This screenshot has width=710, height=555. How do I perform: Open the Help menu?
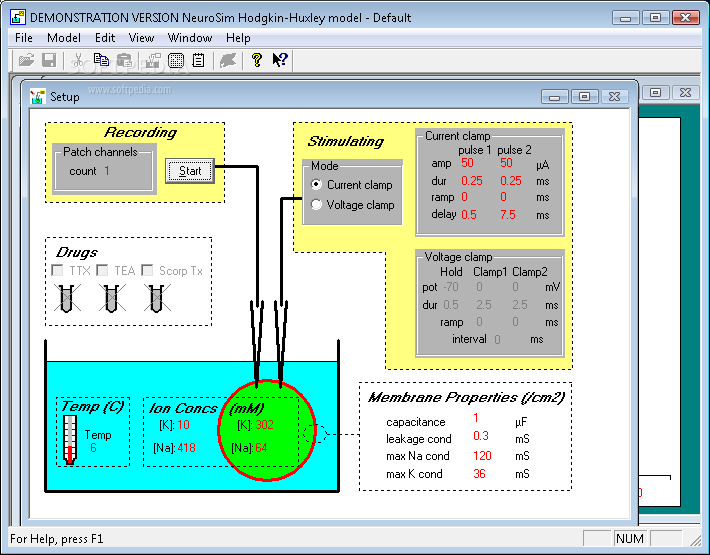(238, 38)
